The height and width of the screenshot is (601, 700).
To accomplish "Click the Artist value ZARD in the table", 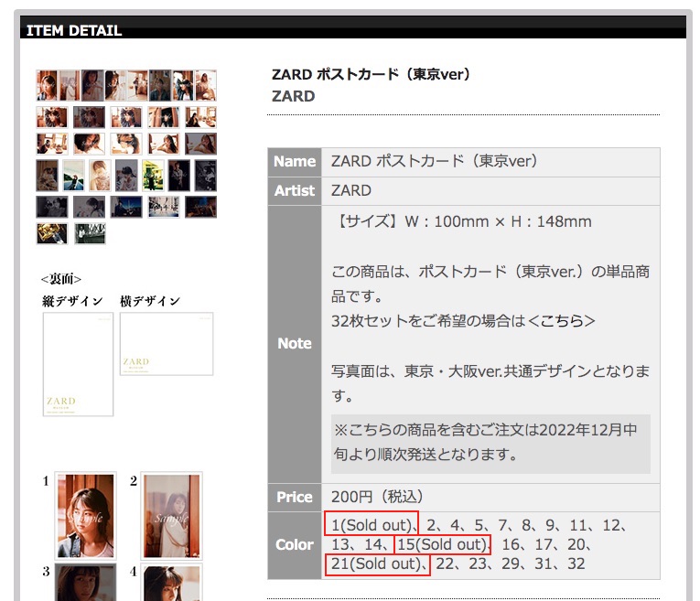I will click(x=351, y=190).
